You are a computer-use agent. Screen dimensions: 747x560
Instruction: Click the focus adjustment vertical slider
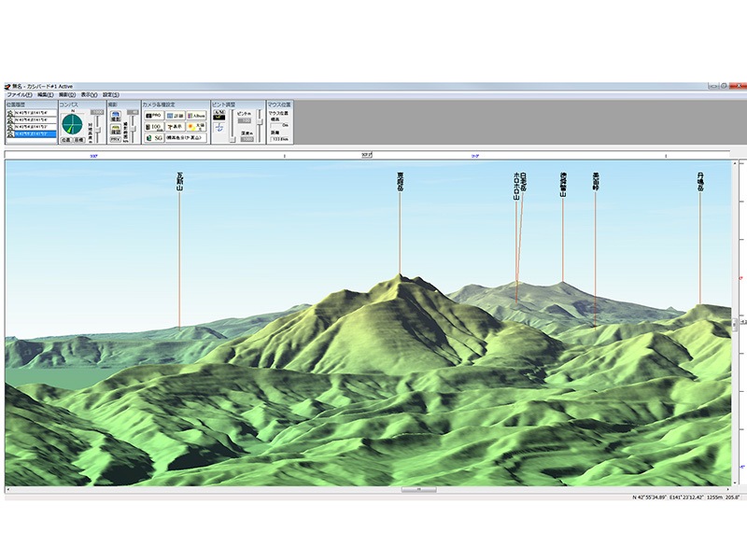233,126
